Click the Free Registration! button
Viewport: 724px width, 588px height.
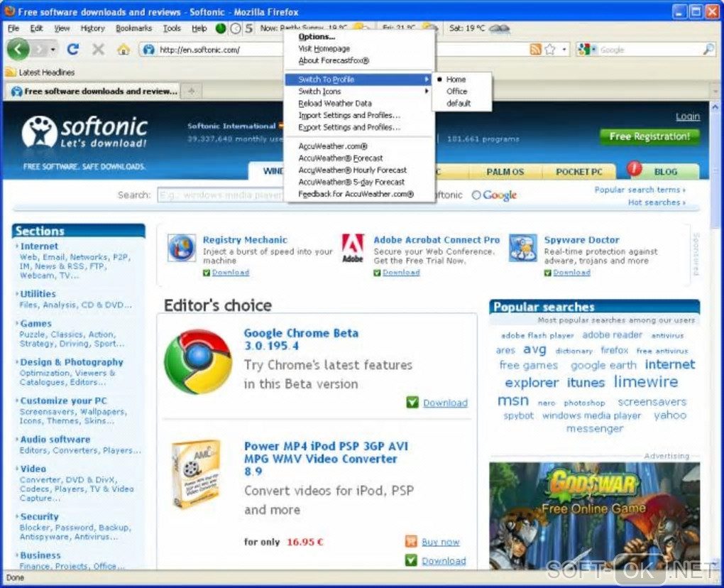point(649,137)
